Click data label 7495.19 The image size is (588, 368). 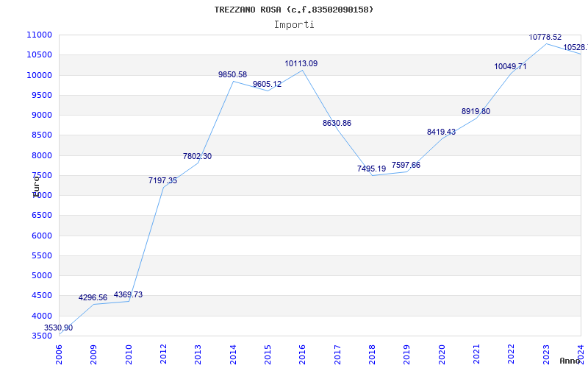[x=371, y=169]
